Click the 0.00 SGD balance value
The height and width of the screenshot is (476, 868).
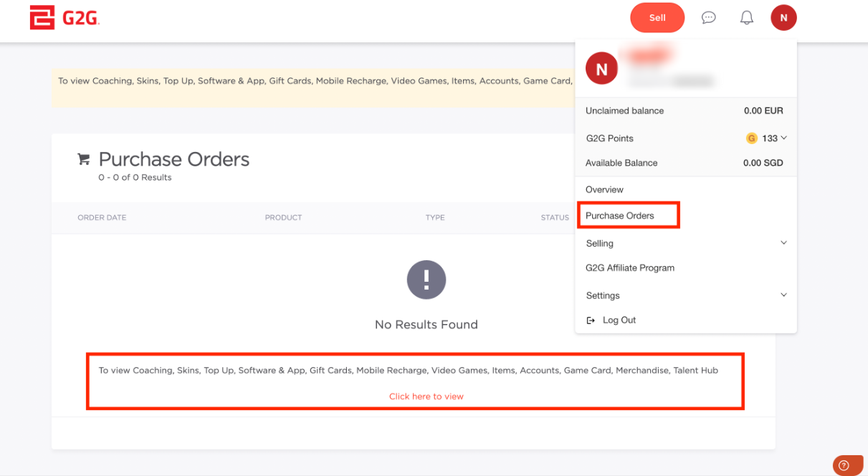763,163
